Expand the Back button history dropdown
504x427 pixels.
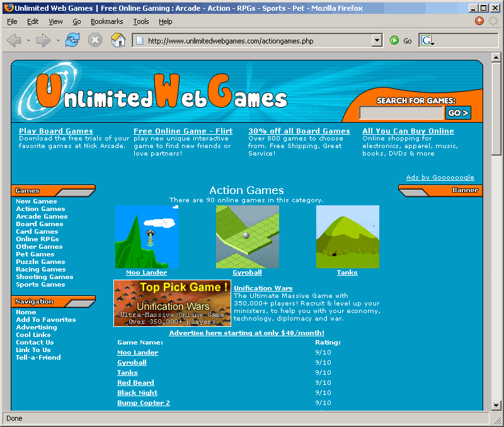pyautogui.click(x=28, y=41)
